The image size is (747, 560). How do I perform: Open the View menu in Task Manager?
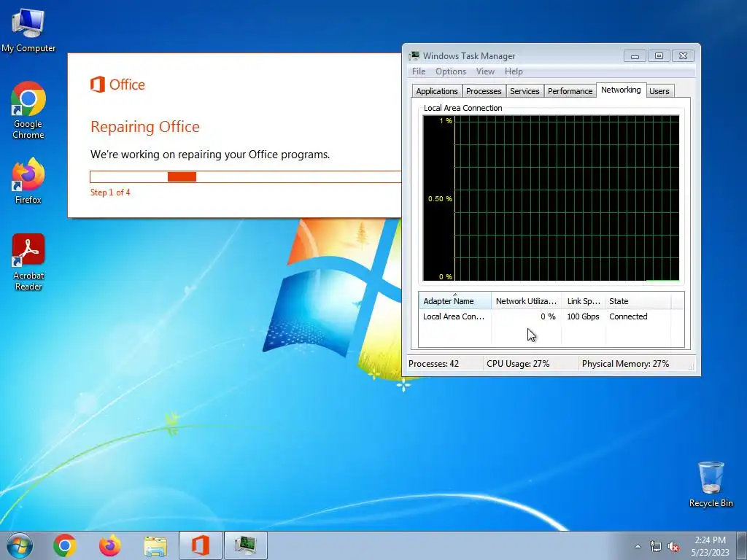click(x=485, y=71)
